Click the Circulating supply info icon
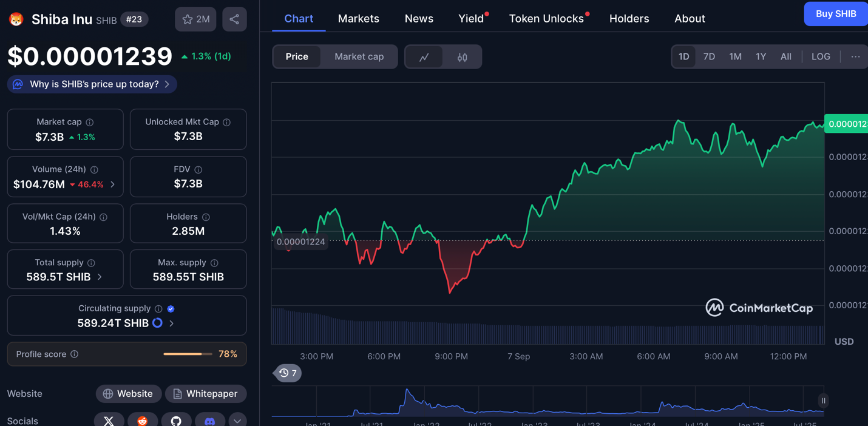The height and width of the screenshot is (426, 868). (x=158, y=309)
